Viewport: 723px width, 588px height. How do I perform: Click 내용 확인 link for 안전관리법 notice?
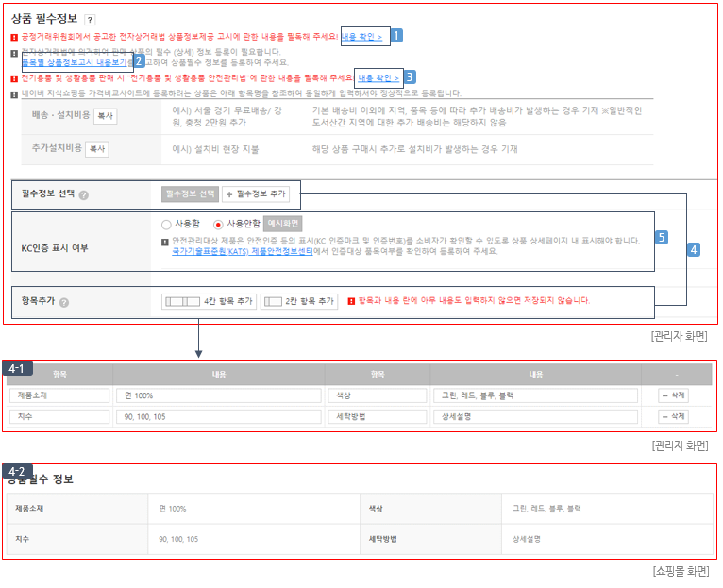378,78
